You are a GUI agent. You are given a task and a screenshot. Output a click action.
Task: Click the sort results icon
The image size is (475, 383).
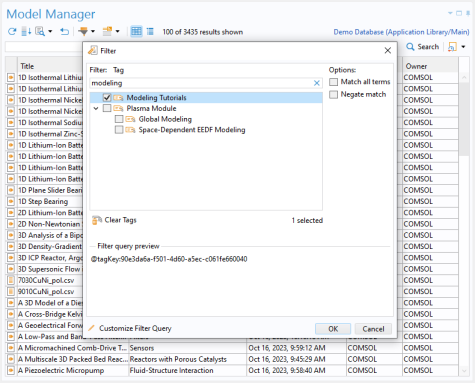[x=26, y=32]
